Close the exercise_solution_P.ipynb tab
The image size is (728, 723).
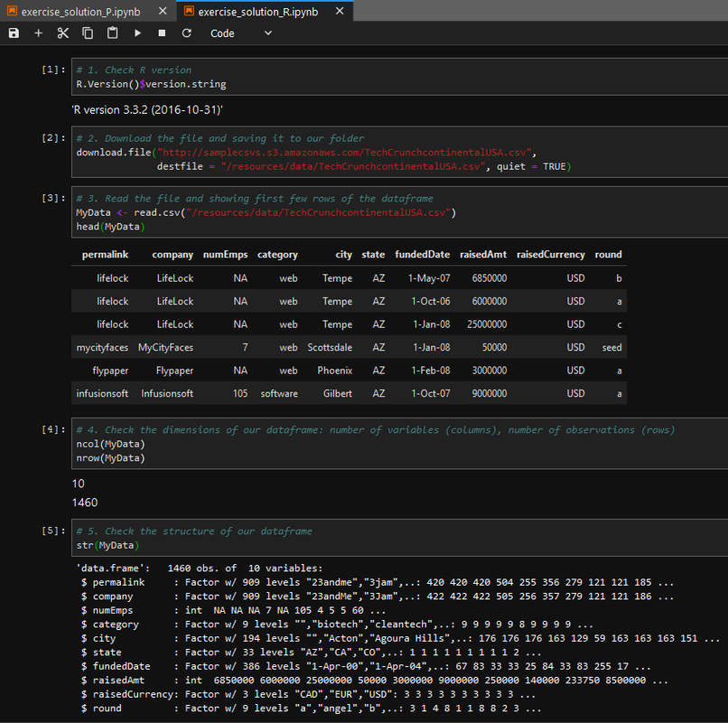[x=162, y=11]
